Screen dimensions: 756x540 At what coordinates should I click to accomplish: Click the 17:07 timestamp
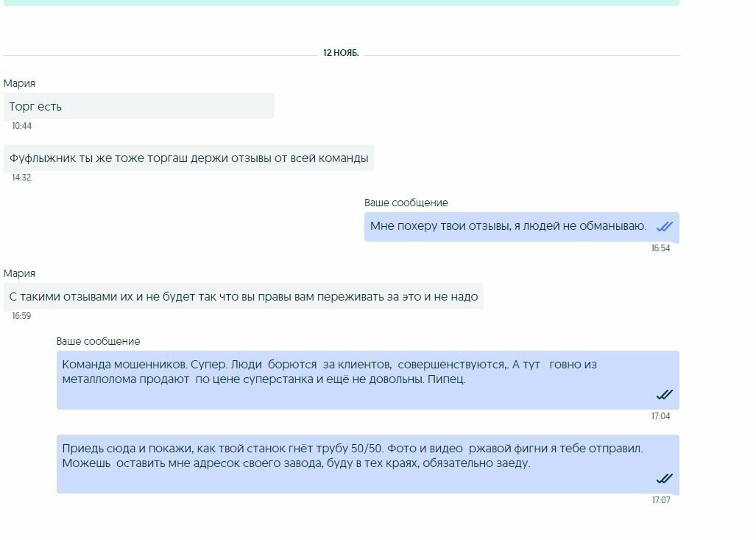[x=660, y=500]
